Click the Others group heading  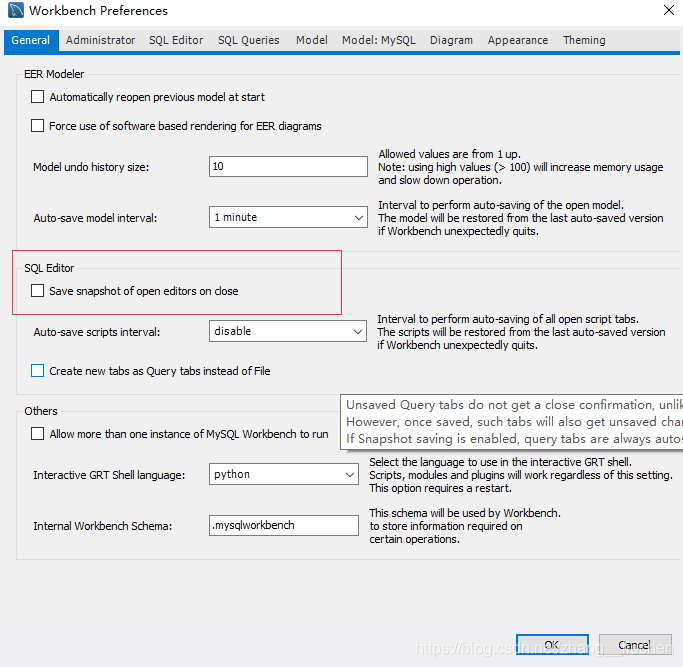pyautogui.click(x=41, y=411)
